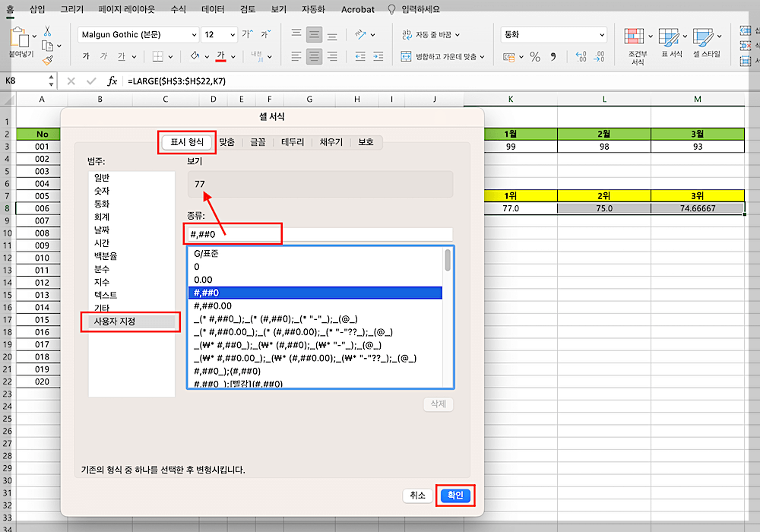Toggle italic 가 formatting
The image size is (760, 532).
[x=103, y=56]
